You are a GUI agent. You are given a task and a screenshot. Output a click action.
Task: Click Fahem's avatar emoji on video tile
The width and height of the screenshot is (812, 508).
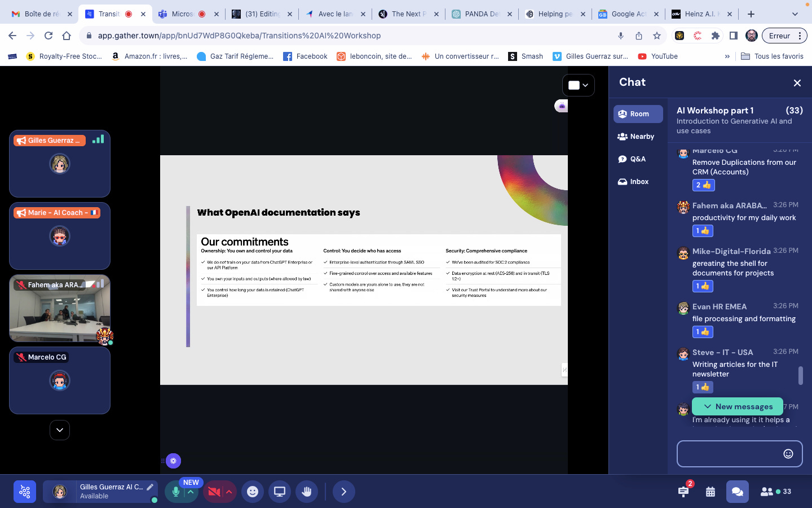[104, 336]
